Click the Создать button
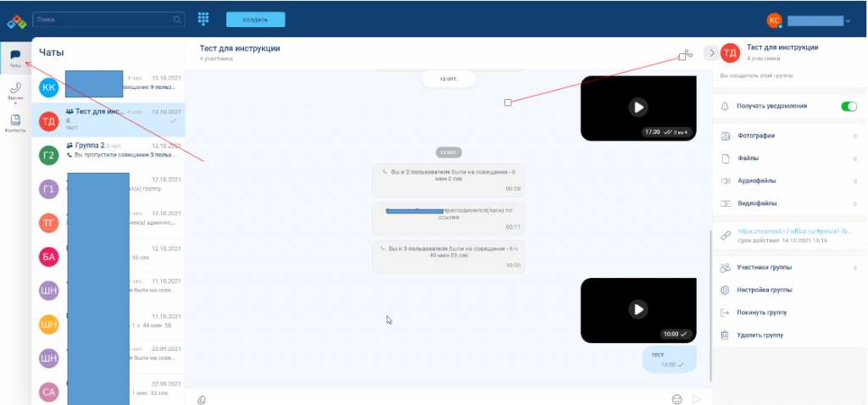The height and width of the screenshot is (405, 868). (x=255, y=19)
